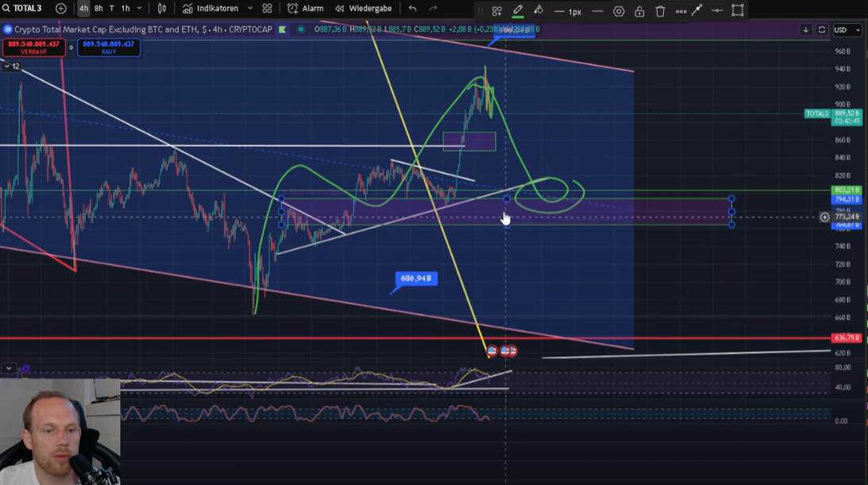Click the first US flag event marker
Screen dimensions: 868x485
click(492, 351)
